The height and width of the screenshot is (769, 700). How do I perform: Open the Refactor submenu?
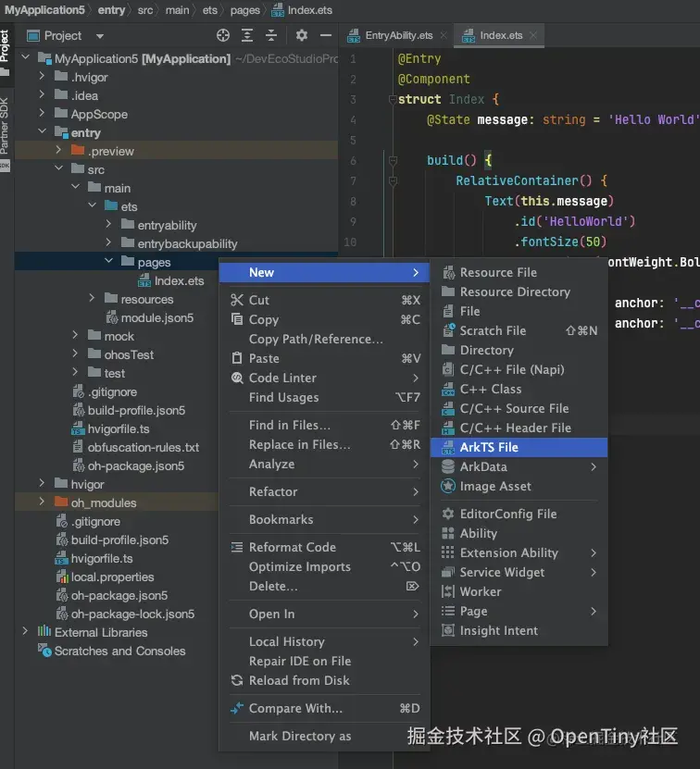(324, 492)
